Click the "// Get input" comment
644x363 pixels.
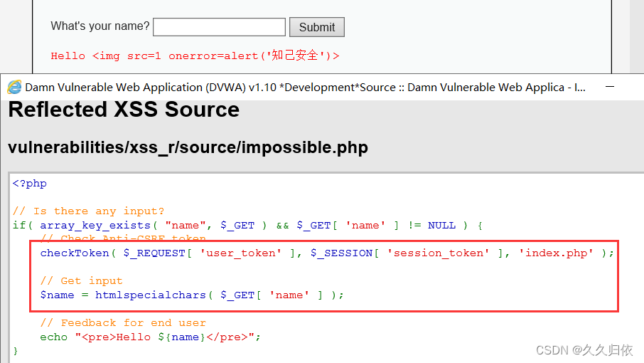[x=81, y=280]
